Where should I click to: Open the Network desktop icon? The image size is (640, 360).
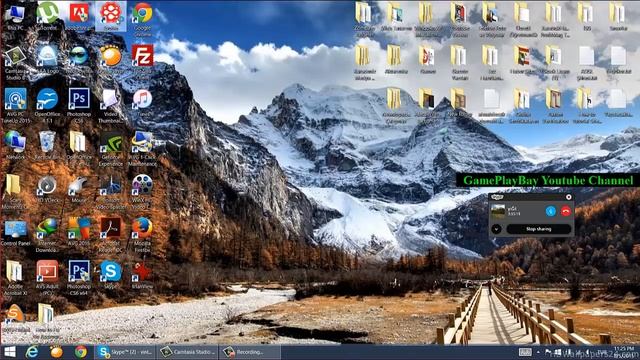(16, 145)
